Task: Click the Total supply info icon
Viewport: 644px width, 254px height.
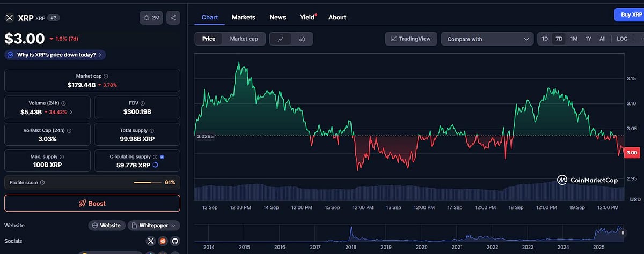Action: point(152,130)
